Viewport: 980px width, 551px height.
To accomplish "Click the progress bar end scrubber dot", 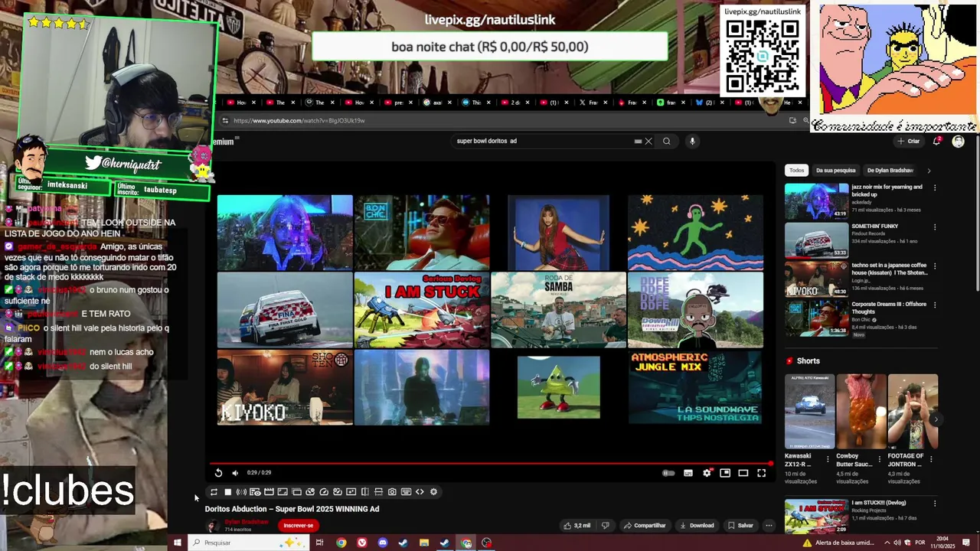I will tap(770, 464).
